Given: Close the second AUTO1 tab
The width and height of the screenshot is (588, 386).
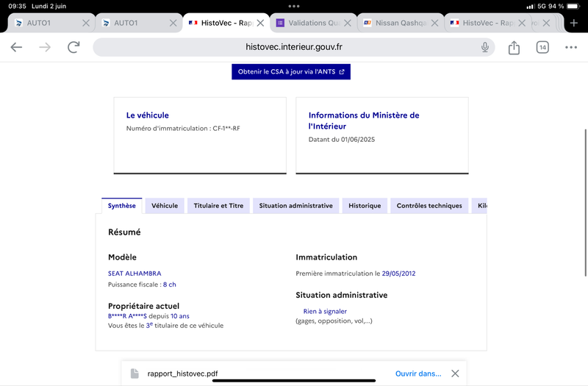Looking at the screenshot, I should coord(173,23).
